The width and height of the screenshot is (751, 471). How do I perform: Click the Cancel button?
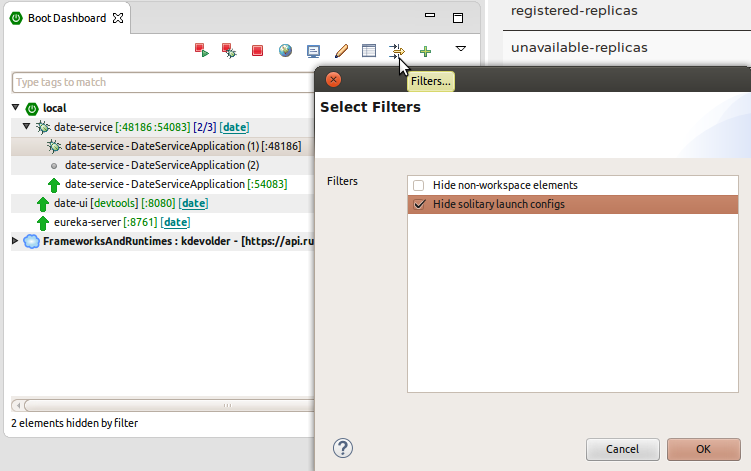click(x=622, y=449)
